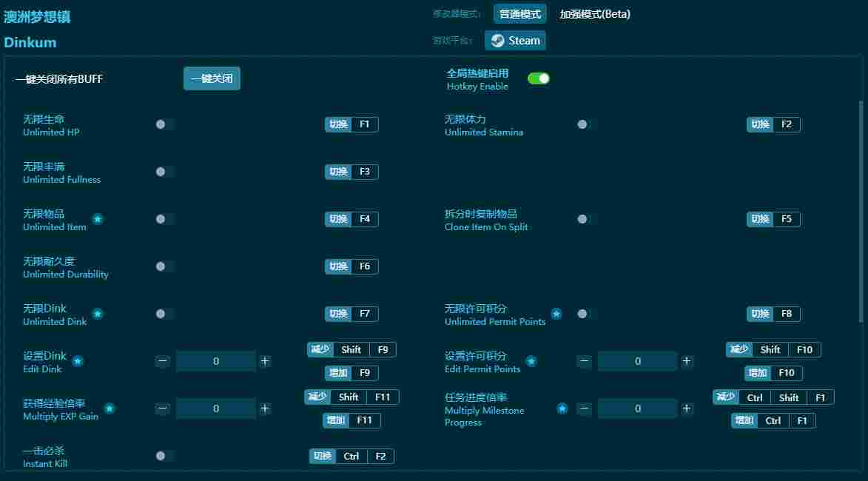The height and width of the screenshot is (481, 868).
Task: Click F6 hotkey for Unlimited Durability
Action: (x=351, y=266)
